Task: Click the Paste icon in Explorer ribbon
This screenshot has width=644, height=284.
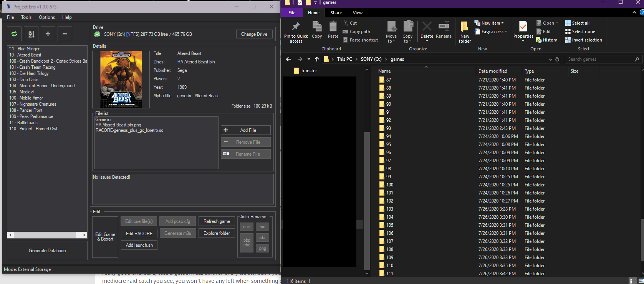Action: click(x=333, y=26)
